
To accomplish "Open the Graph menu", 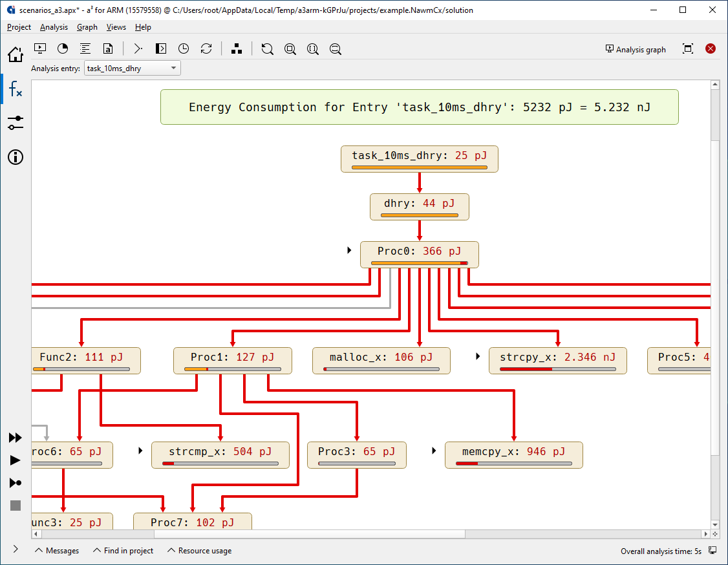I will tap(87, 27).
